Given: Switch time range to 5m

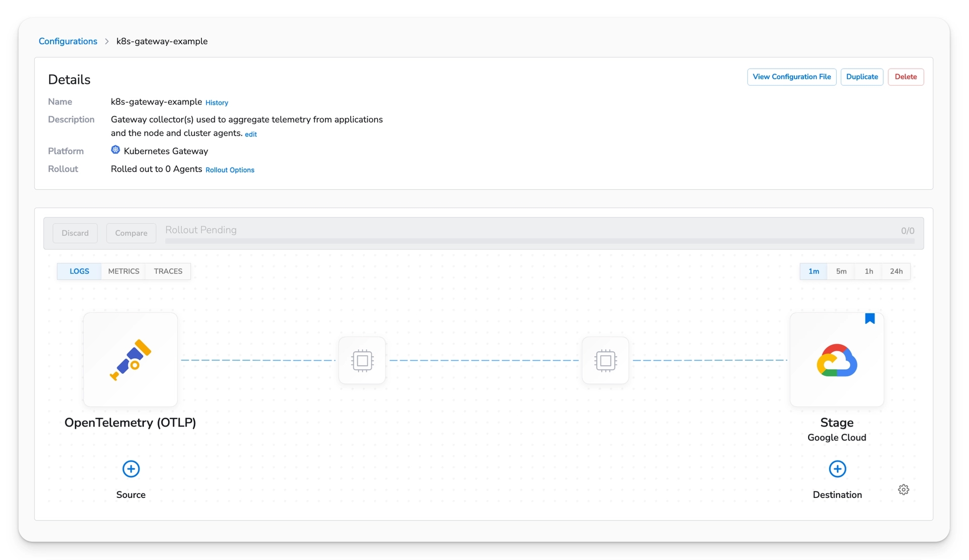Looking at the screenshot, I should click(841, 271).
